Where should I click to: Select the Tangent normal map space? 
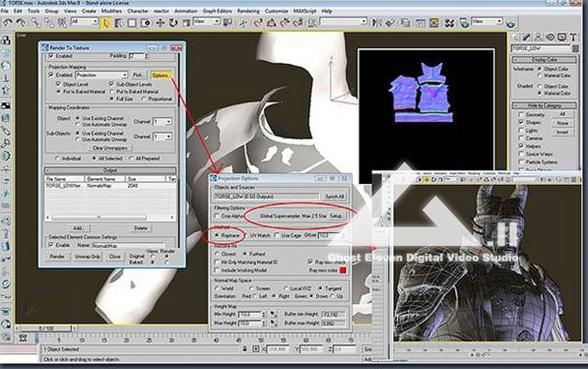[x=320, y=288]
